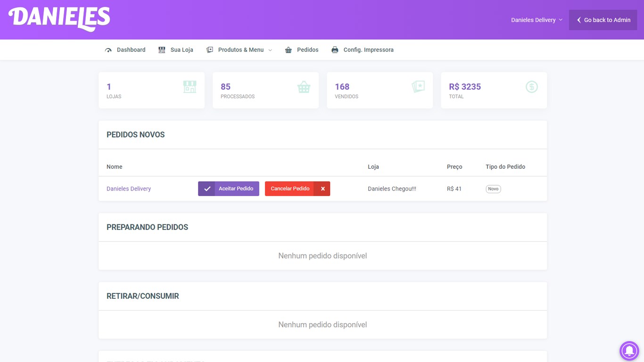
Task: Click the basket icon in Processados card
Action: point(304,87)
